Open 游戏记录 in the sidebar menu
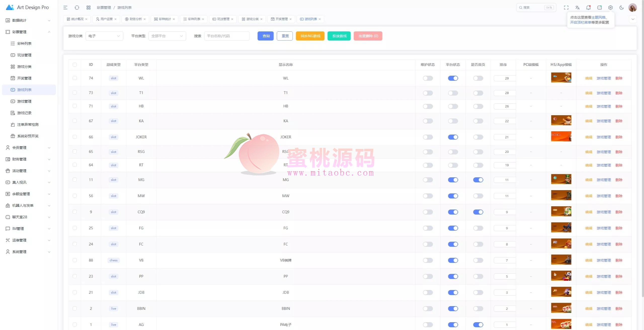The width and height of the screenshot is (644, 330). tap(24, 113)
